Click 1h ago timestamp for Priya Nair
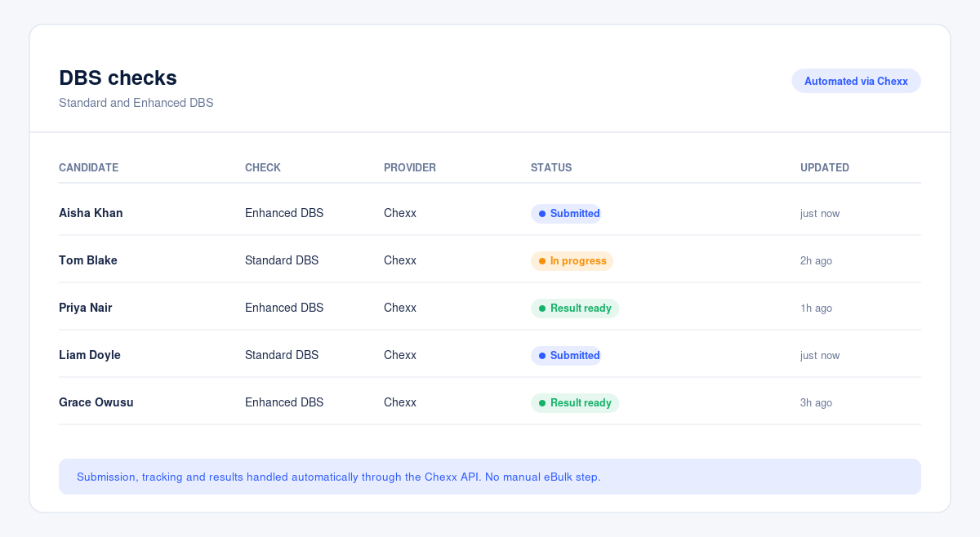 tap(816, 308)
